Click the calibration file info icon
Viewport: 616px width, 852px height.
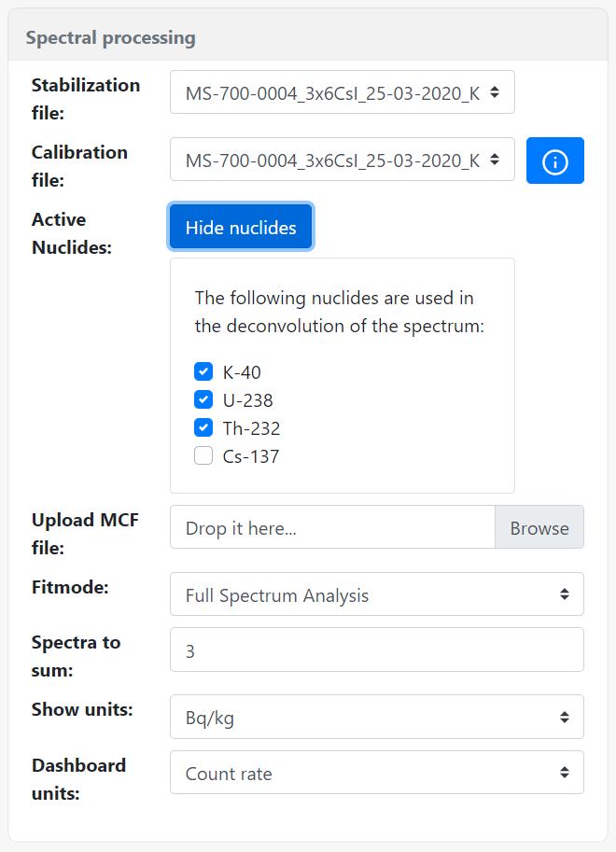pyautogui.click(x=554, y=161)
